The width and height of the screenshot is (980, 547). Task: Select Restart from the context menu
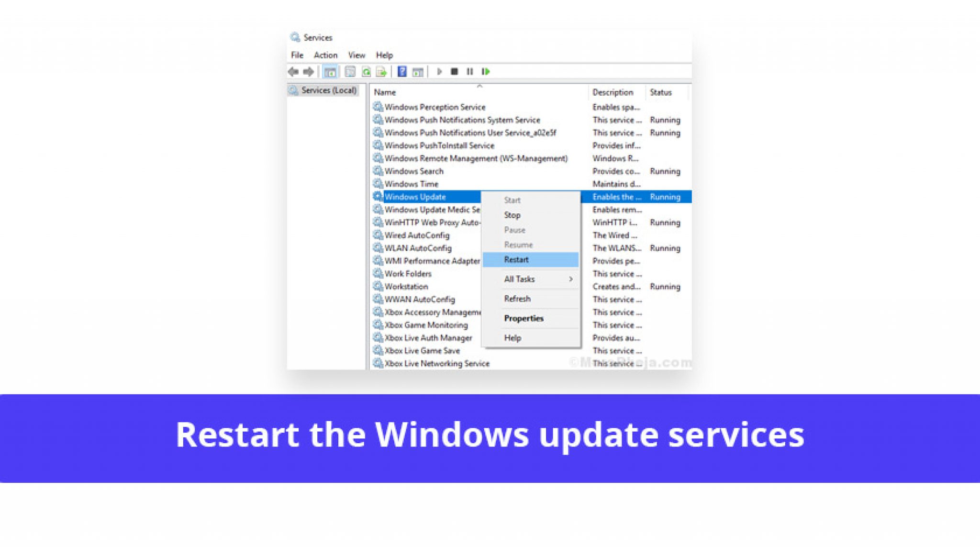point(515,259)
